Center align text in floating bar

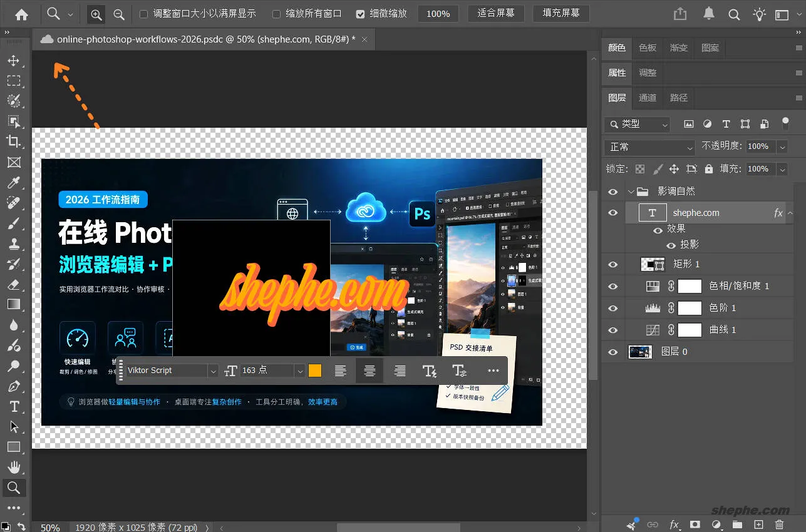click(369, 371)
